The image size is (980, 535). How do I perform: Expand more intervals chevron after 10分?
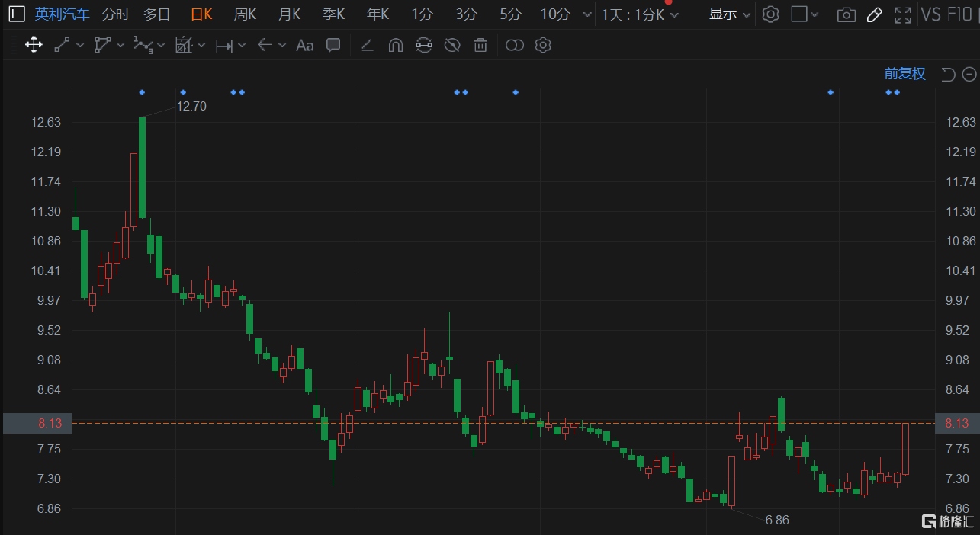click(586, 14)
